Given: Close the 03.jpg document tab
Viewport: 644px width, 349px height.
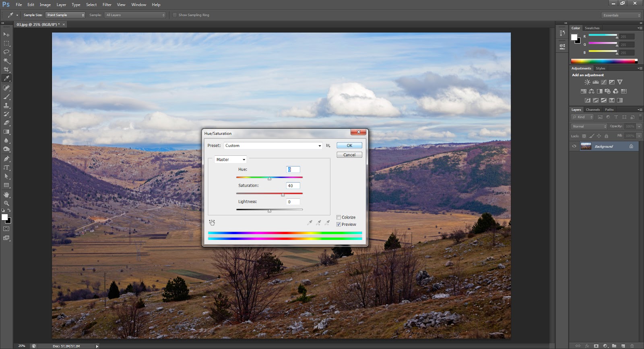Looking at the screenshot, I should pyautogui.click(x=64, y=25).
